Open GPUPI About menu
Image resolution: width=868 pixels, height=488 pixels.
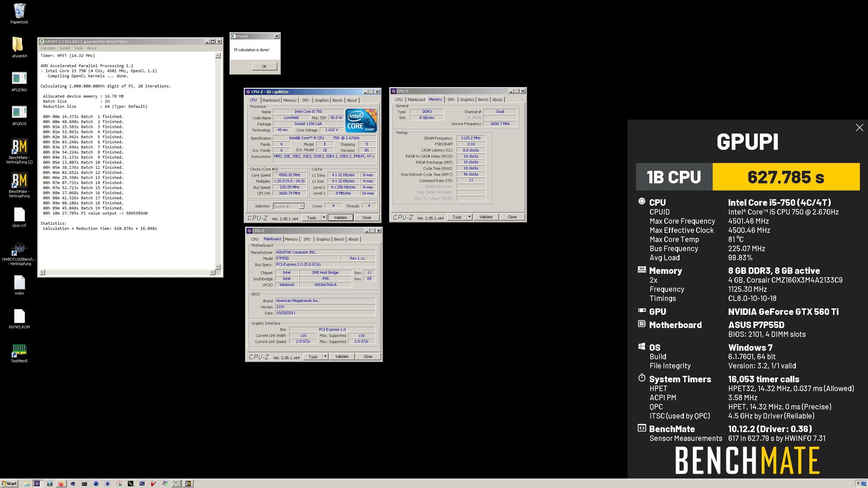pyautogui.click(x=92, y=48)
